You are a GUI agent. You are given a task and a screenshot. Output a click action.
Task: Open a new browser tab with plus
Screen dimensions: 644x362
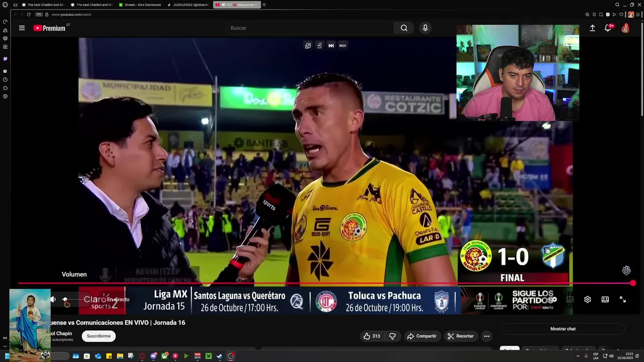point(264,5)
